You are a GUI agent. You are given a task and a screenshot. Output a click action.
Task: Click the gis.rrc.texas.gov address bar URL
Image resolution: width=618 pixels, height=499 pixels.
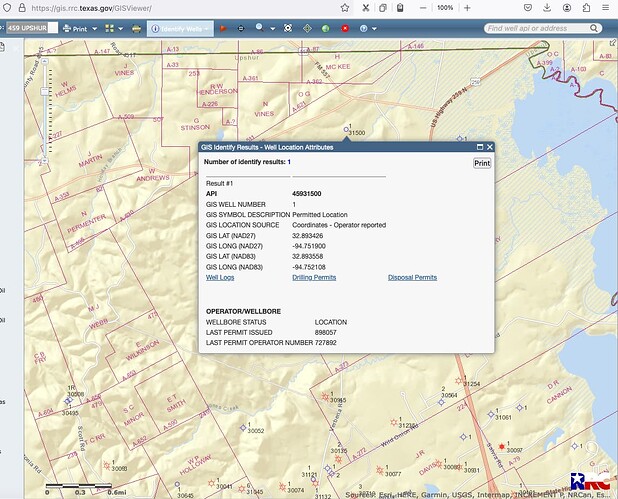[x=91, y=8]
